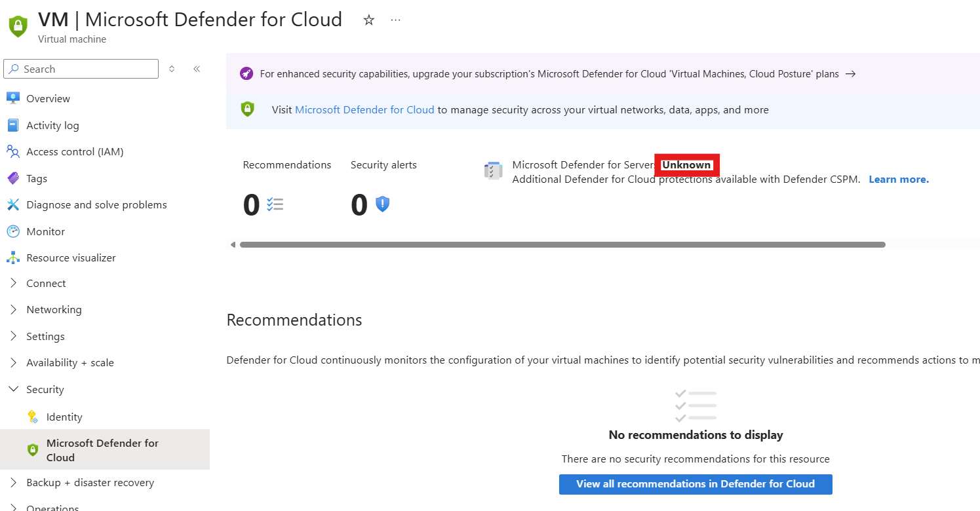Click the arrow at end of upgrade banner
980x511 pixels.
pos(850,74)
